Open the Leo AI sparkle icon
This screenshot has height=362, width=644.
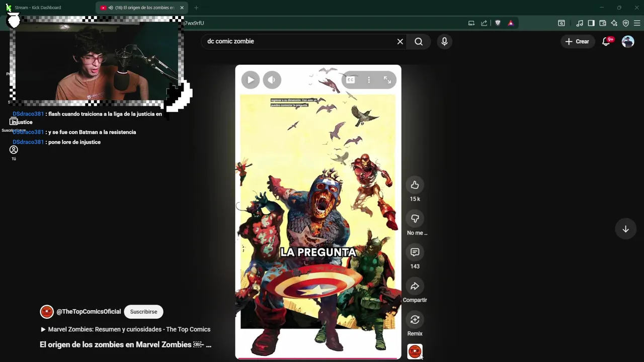[614, 23]
